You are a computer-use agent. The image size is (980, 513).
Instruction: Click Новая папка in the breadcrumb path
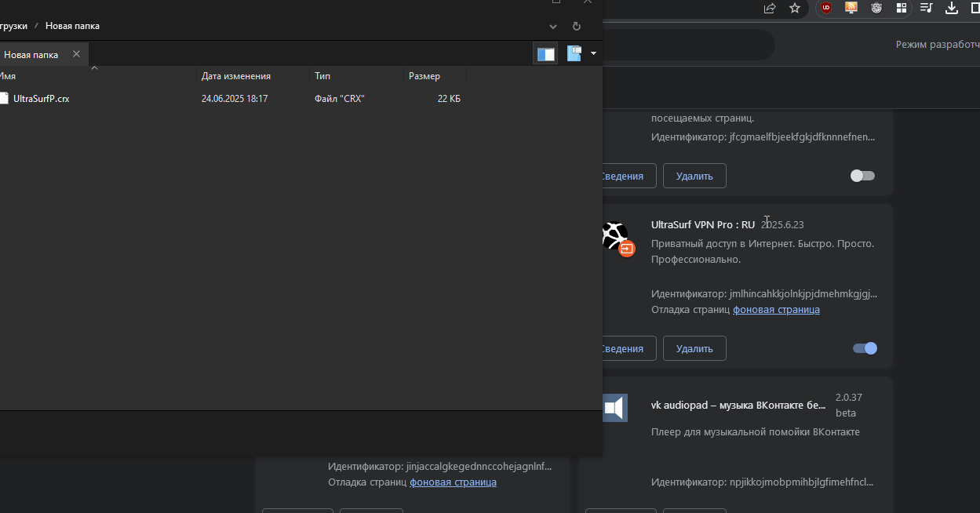click(72, 26)
